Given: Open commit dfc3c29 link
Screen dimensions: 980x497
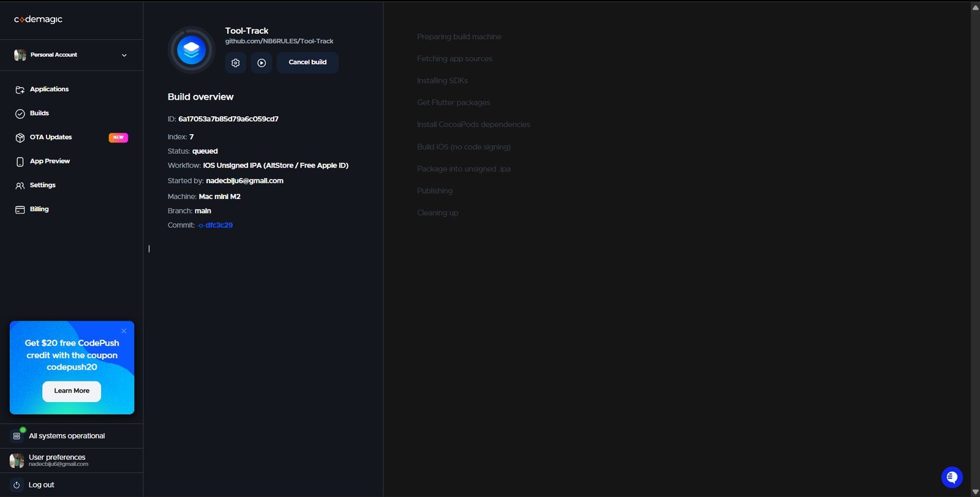Looking at the screenshot, I should pyautogui.click(x=219, y=225).
